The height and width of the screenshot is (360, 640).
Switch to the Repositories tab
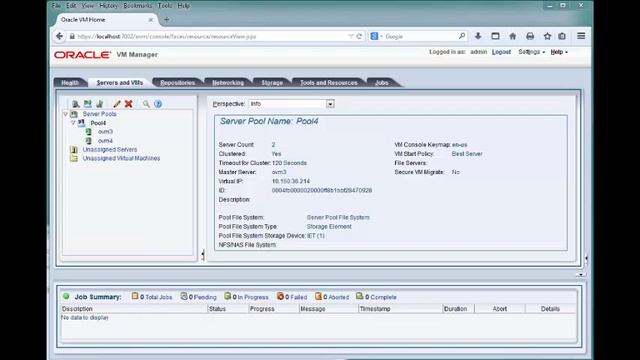(x=178, y=83)
